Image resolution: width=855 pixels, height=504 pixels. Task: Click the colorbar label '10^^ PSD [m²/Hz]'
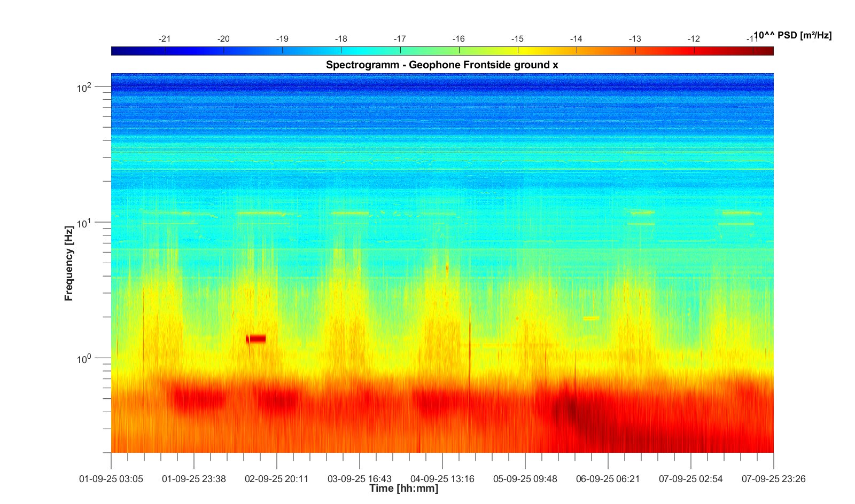[x=792, y=35]
